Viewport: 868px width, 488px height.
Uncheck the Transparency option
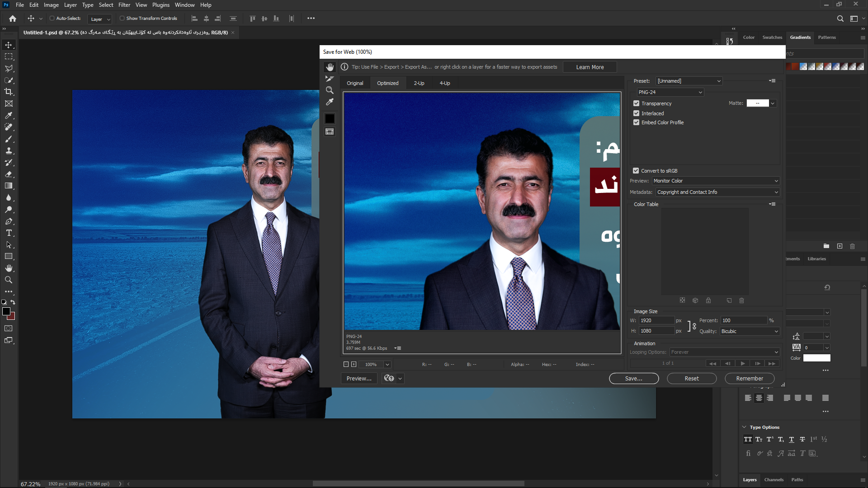[636, 103]
